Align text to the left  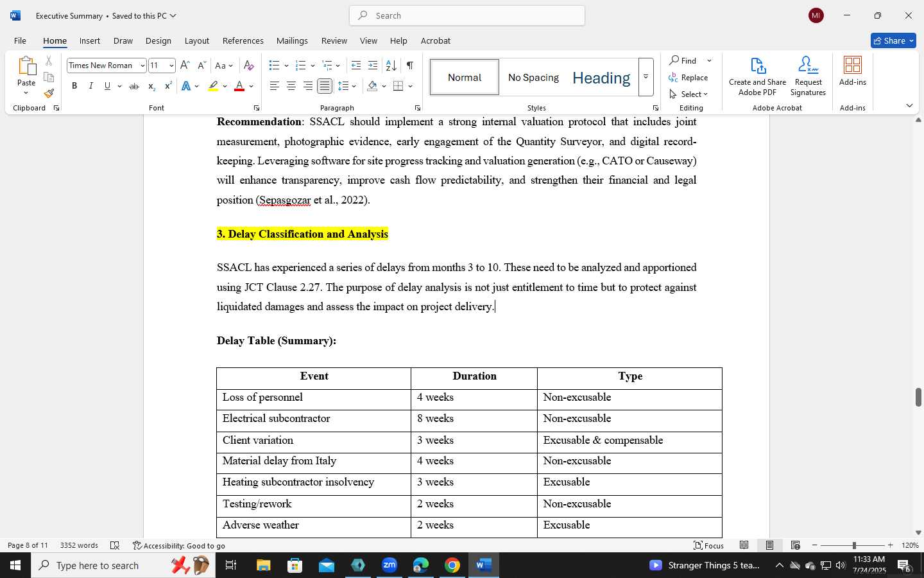point(275,86)
